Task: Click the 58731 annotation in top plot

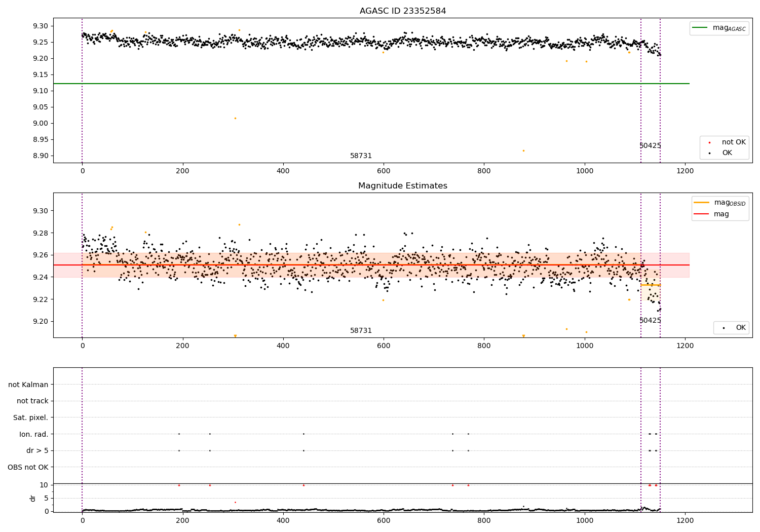Action: coord(361,156)
